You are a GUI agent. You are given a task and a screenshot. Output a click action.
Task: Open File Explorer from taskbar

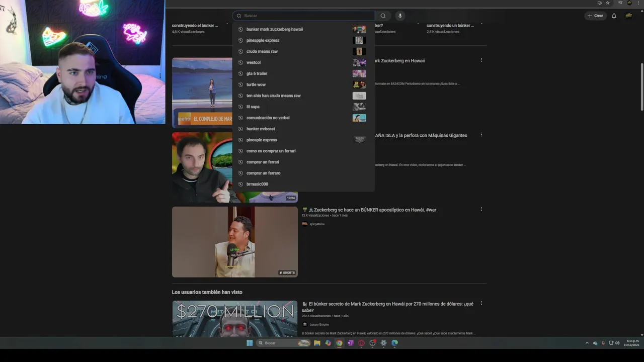pyautogui.click(x=317, y=343)
